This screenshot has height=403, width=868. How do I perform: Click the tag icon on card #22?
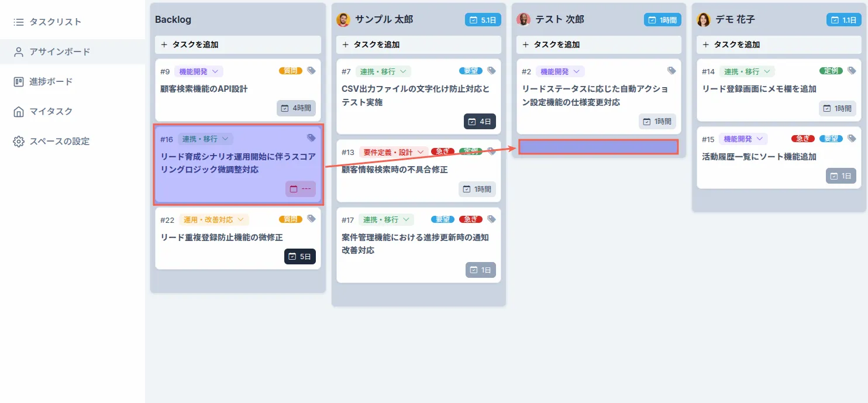[311, 219]
